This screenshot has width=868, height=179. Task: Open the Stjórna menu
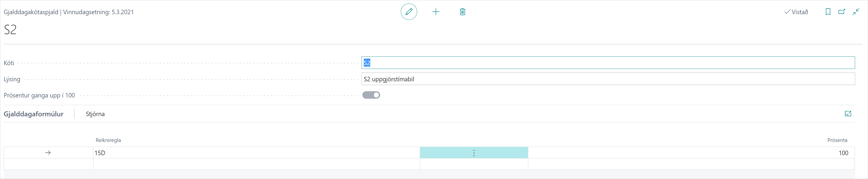pyautogui.click(x=95, y=114)
